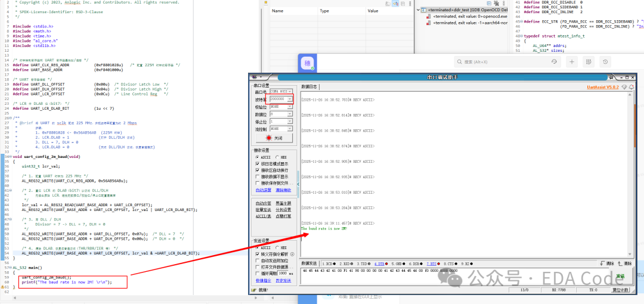
Task: Click the diamond icon beside UartAssist version
Action: 624,87
